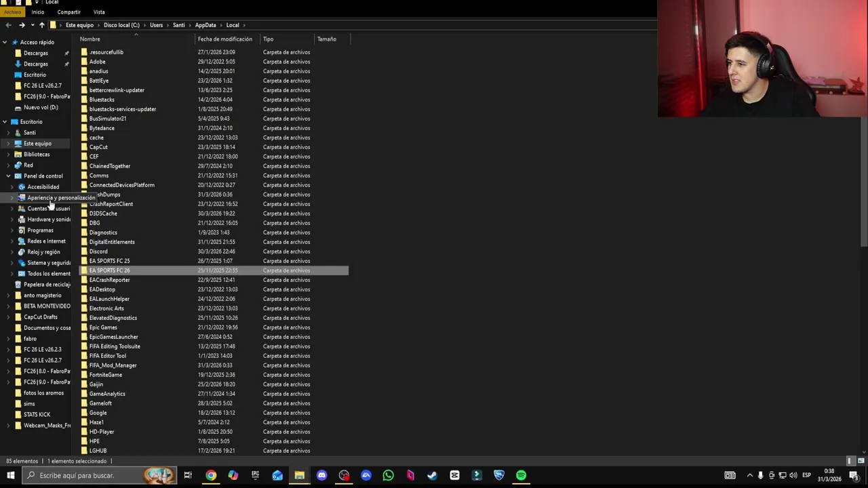Expand Bibliotecas in navigation tree

(8, 155)
